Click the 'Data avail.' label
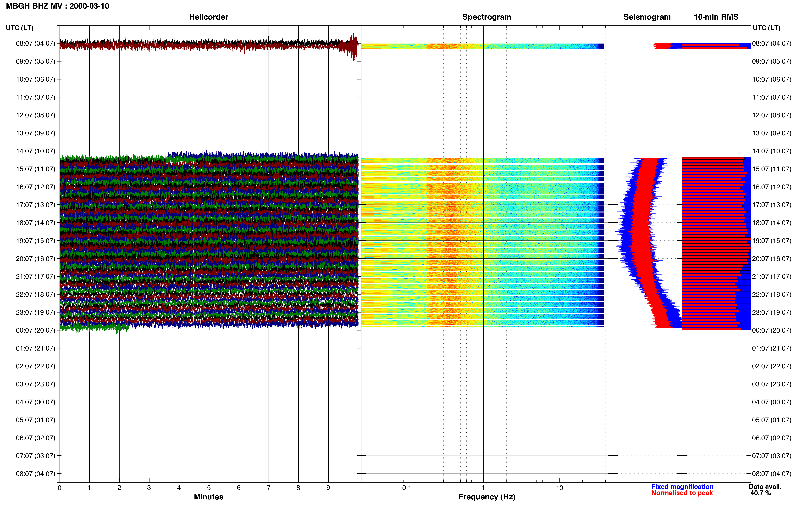The image size is (812, 508). pyautogui.click(x=765, y=486)
